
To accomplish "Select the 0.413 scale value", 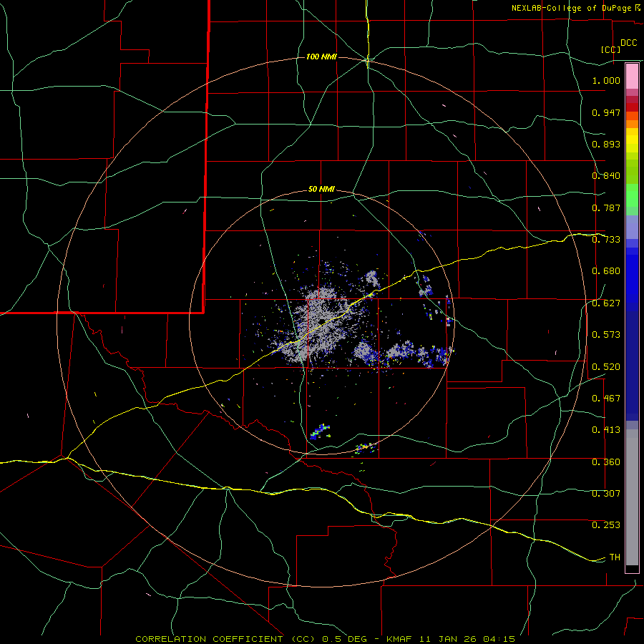I will [x=606, y=430].
